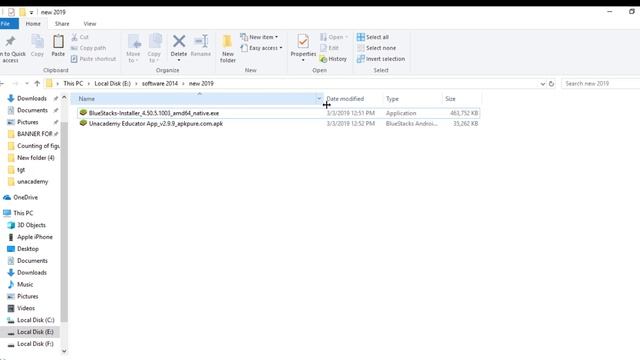Click Paste shortcut option
The image size is (640, 360).
tap(93, 59)
